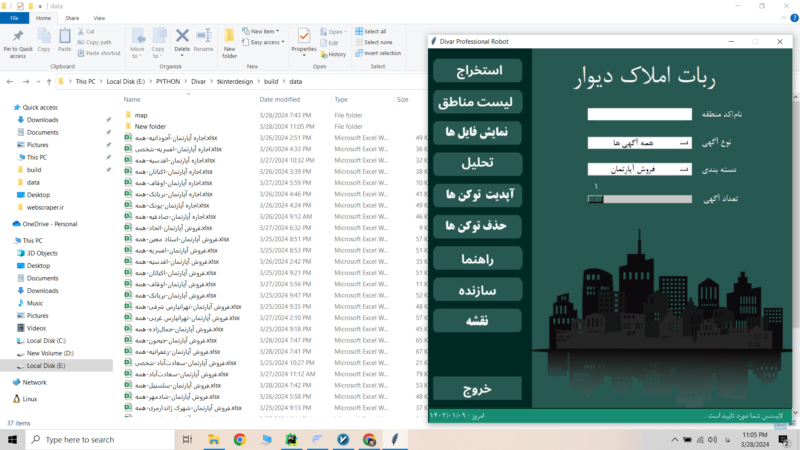Open Chrome from the taskbar
800x450 pixels.
tap(240, 439)
